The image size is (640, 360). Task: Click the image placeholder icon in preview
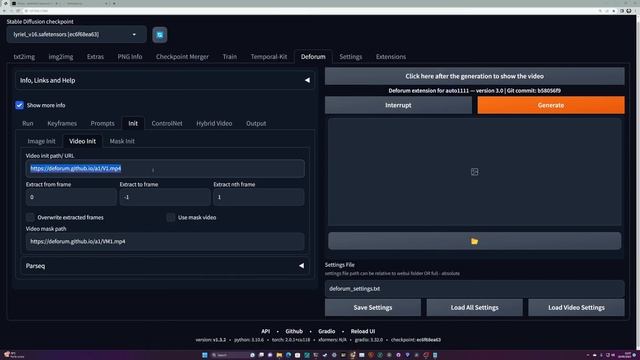click(x=474, y=172)
